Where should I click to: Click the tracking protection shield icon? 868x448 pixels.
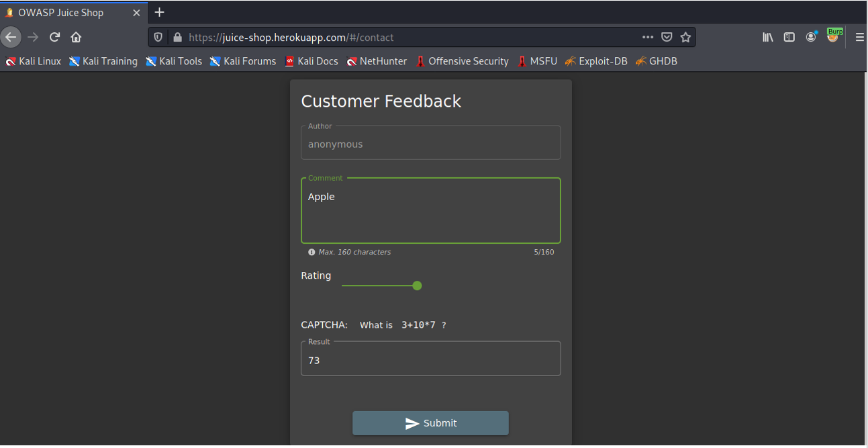158,38
